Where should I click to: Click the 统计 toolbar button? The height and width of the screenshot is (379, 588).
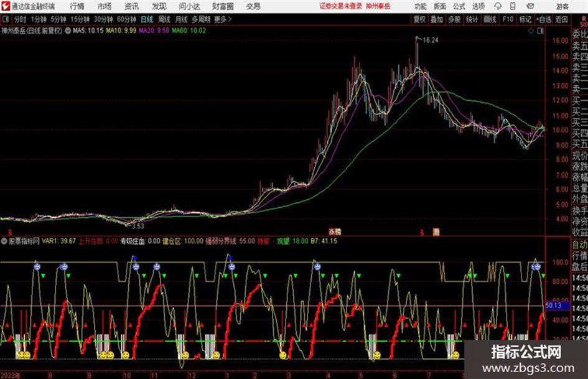pyautogui.click(x=472, y=19)
